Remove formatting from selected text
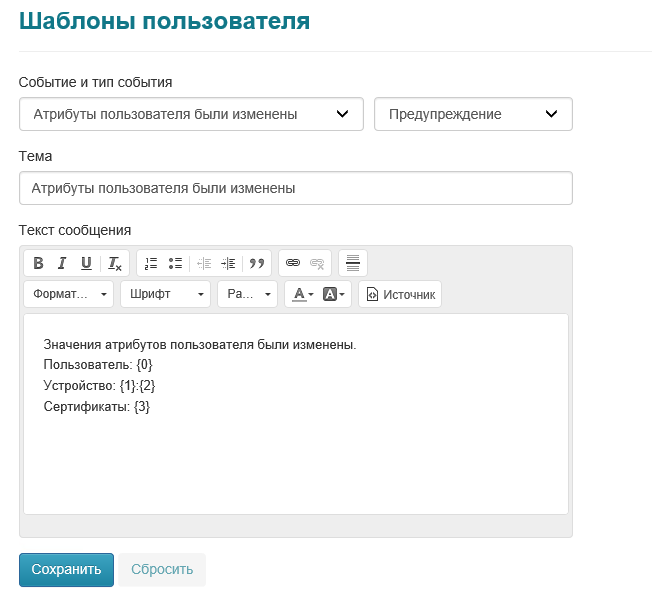Viewport: 652px width, 605px height. pos(115,263)
